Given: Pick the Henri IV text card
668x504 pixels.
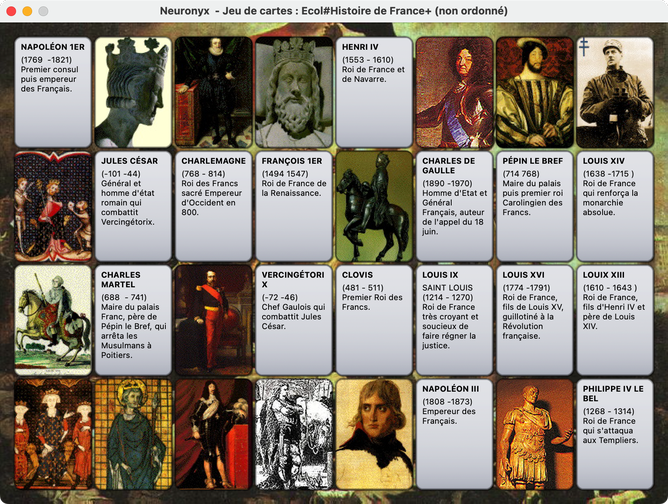Looking at the screenshot, I should [374, 92].
